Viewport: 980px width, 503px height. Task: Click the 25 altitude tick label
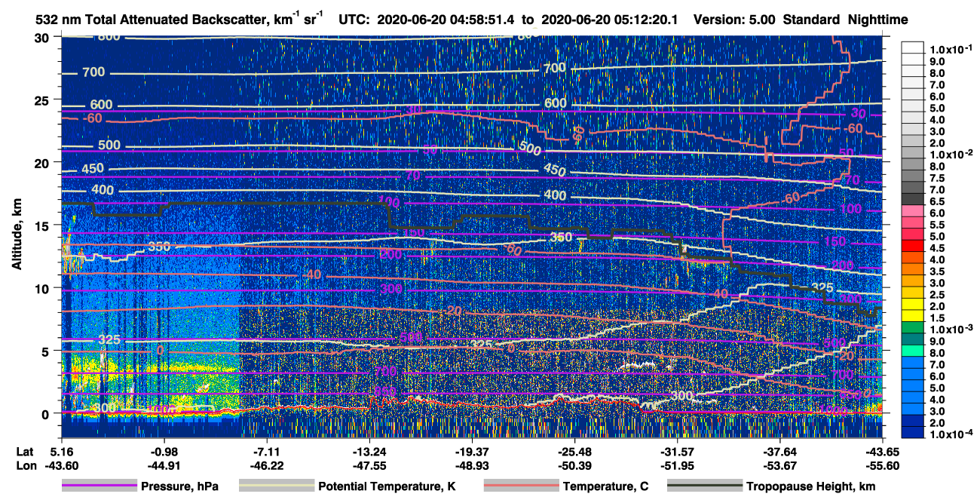[x=44, y=100]
